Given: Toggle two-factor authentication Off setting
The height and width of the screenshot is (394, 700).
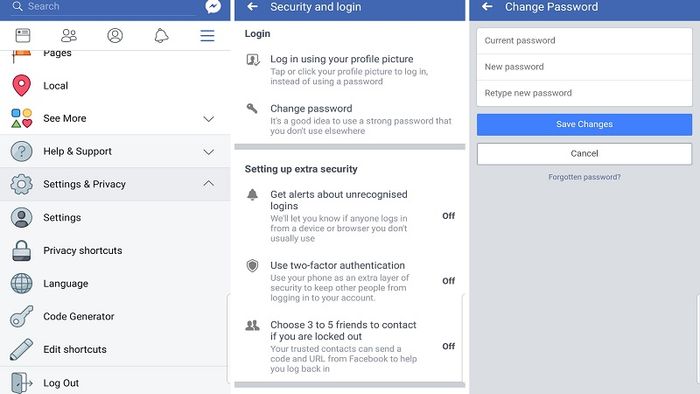Looking at the screenshot, I should point(448,281).
